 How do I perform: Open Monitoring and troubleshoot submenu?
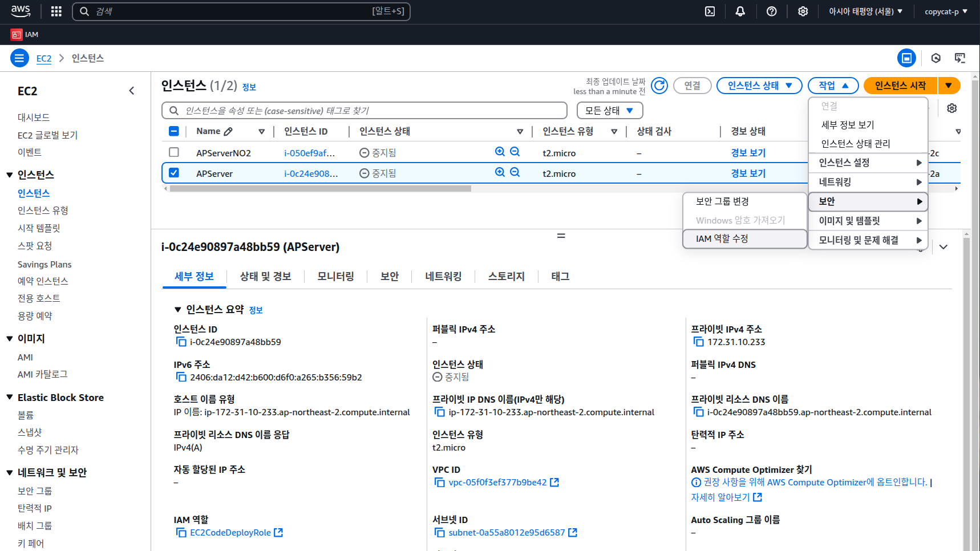868,240
